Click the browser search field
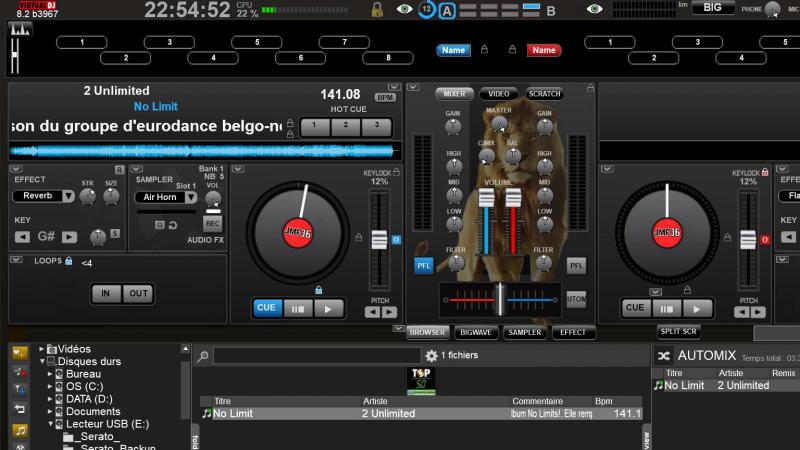 coord(317,356)
